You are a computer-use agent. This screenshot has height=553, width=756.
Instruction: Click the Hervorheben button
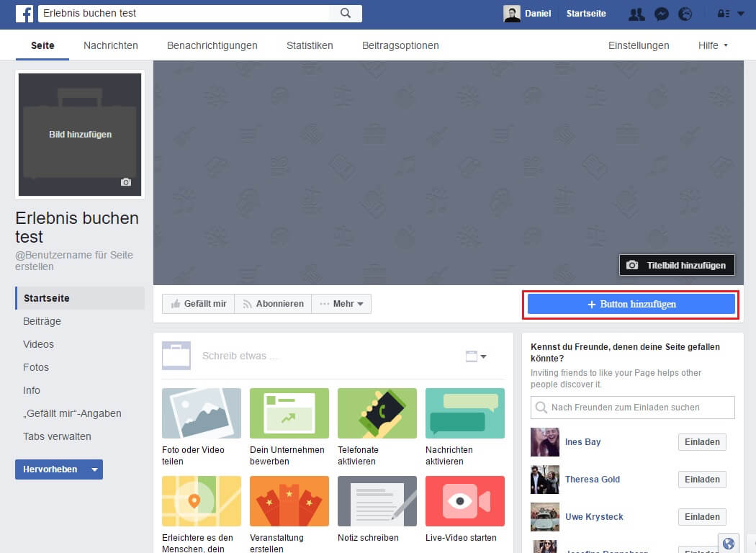[50, 469]
